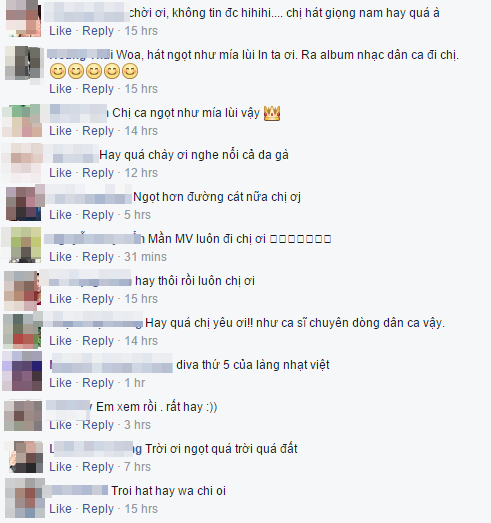This screenshot has height=523, width=491.
Task: Reply to 'Chị ca ngọt như mía lùi' comment
Action: (x=98, y=131)
